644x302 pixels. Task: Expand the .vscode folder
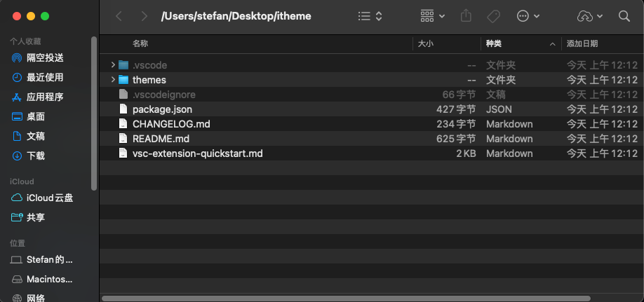point(113,65)
